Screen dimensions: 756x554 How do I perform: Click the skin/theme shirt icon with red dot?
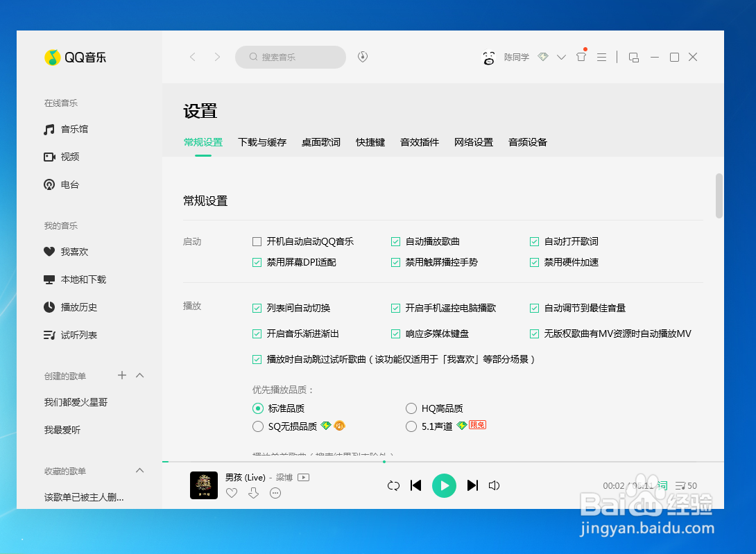click(x=581, y=57)
